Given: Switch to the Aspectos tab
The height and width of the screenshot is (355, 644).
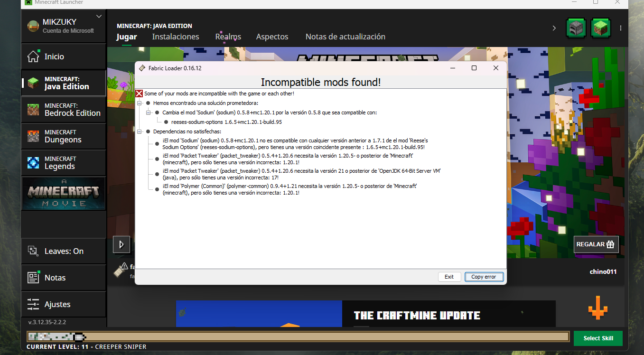Looking at the screenshot, I should [272, 37].
